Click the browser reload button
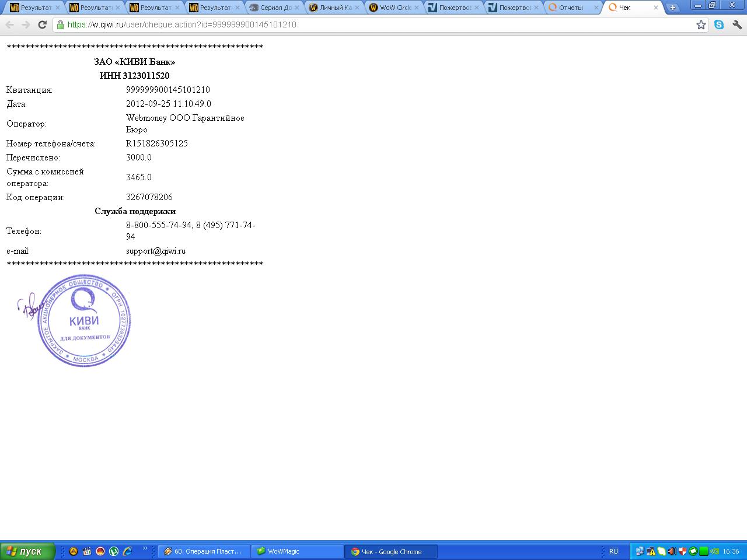Screen dimensions: 747x560 click(x=42, y=24)
